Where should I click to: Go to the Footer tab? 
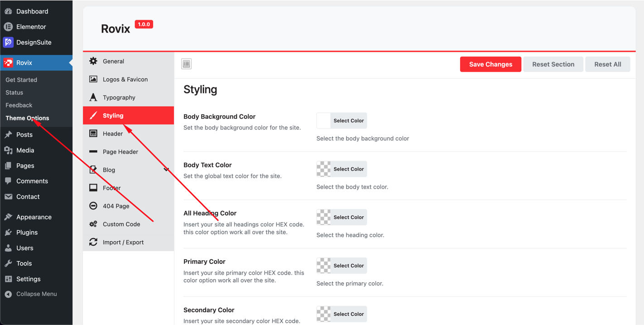coord(129,188)
